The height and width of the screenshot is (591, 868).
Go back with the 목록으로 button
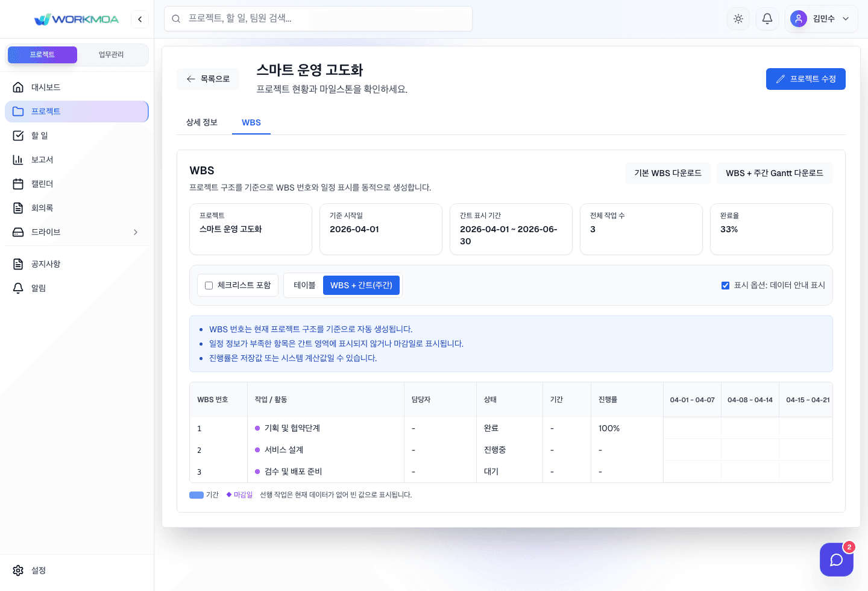point(208,79)
